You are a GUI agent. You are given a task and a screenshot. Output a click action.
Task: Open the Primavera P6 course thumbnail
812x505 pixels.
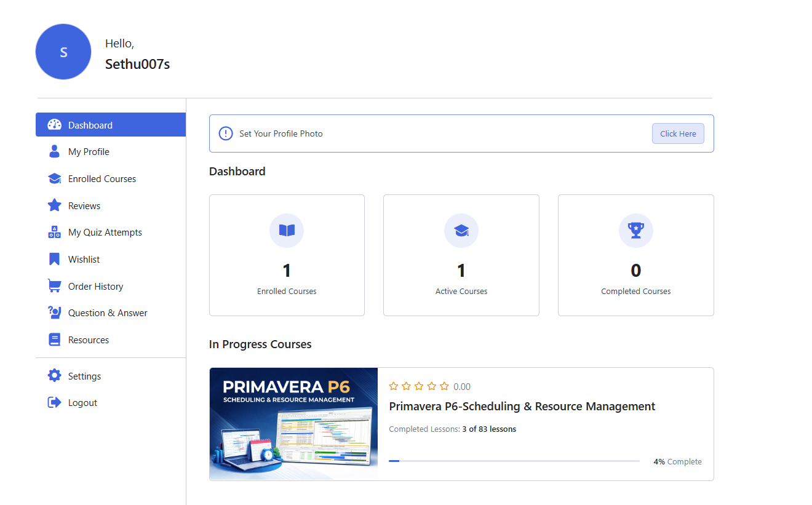293,423
